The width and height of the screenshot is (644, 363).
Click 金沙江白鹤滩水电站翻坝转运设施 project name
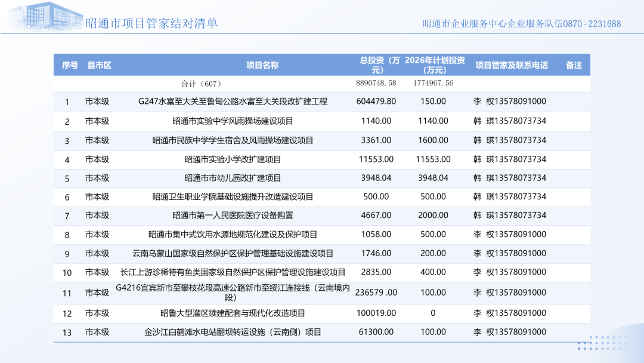[233, 332]
